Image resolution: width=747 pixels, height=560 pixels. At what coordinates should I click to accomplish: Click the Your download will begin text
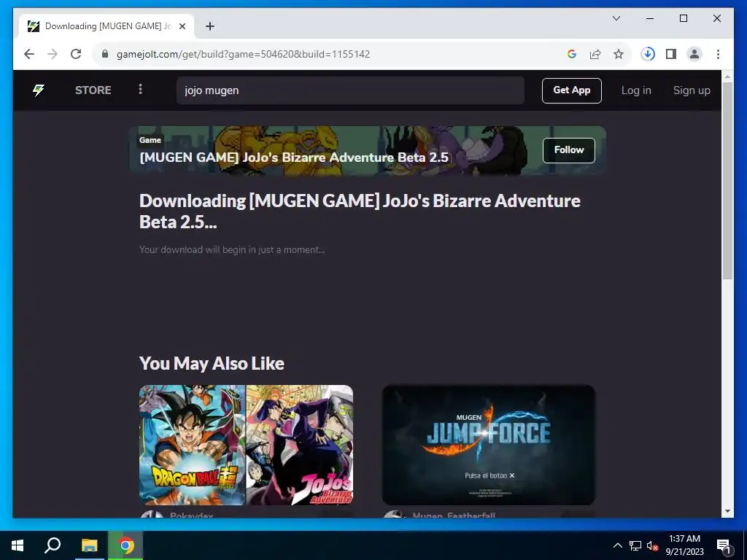(x=232, y=249)
